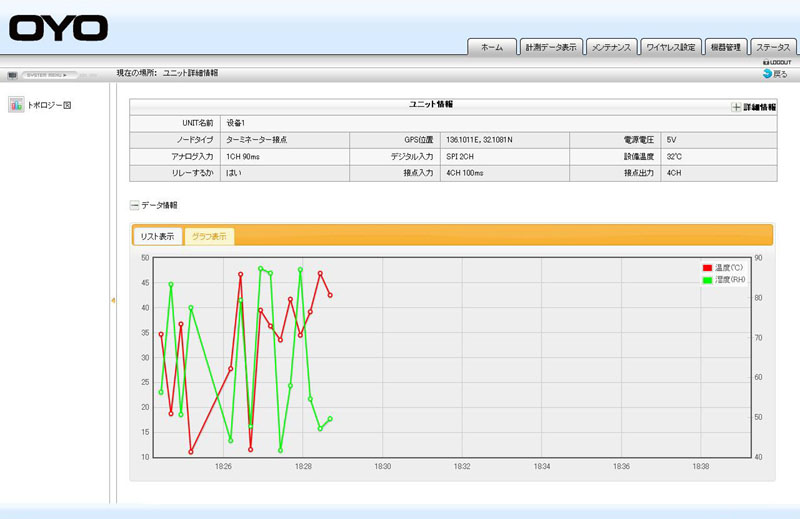Image resolution: width=800 pixels, height=519 pixels.
Task: Switch to the メンテナンス tab
Action: [x=611, y=47]
